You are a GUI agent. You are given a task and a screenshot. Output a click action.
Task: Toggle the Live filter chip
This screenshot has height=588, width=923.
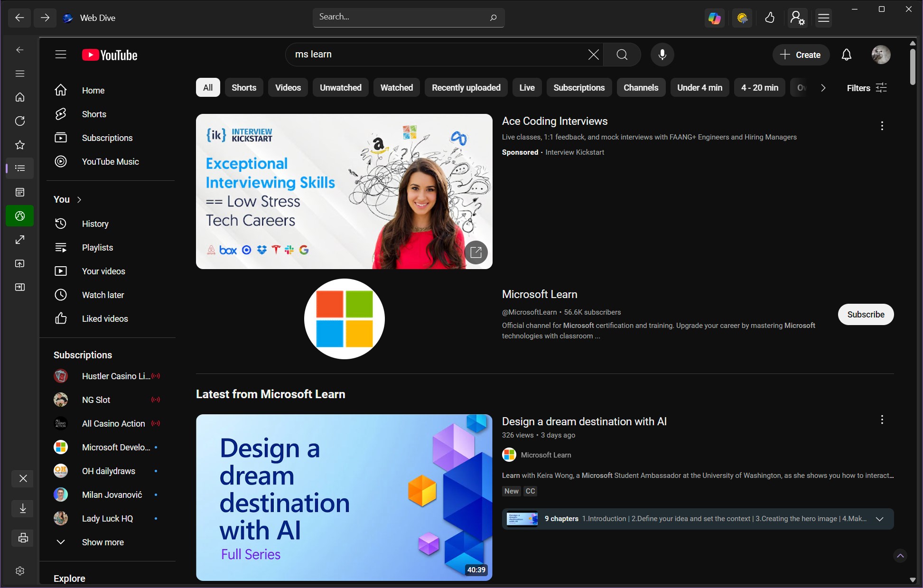[527, 88]
